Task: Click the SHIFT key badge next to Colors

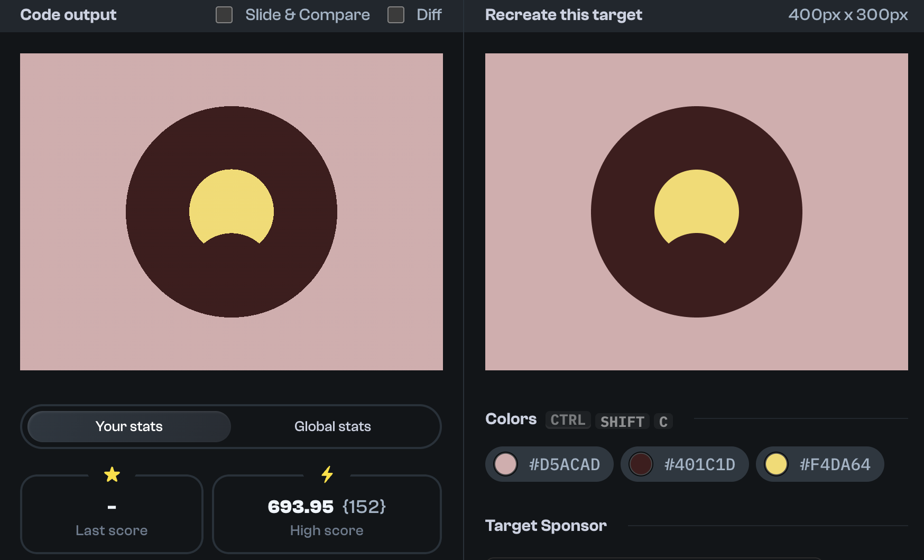Action: coord(622,422)
